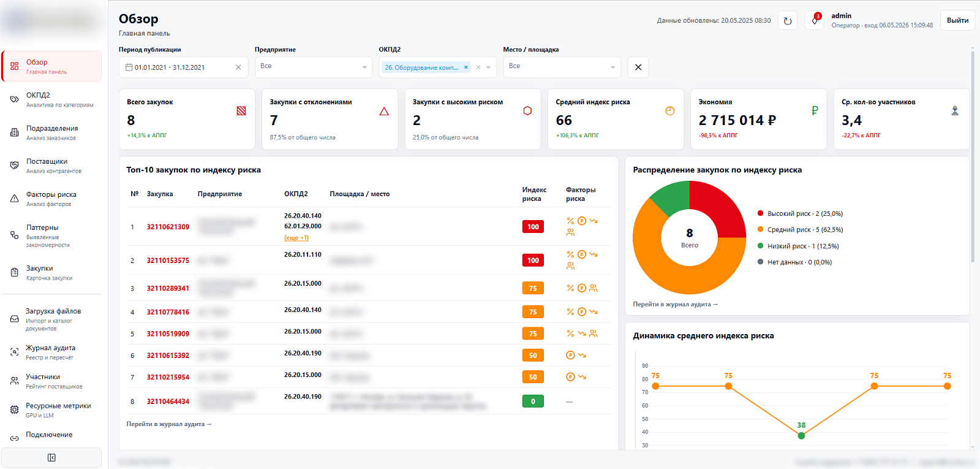Click the hatched icon on the Всего закупок card
980x469 pixels.
click(241, 111)
